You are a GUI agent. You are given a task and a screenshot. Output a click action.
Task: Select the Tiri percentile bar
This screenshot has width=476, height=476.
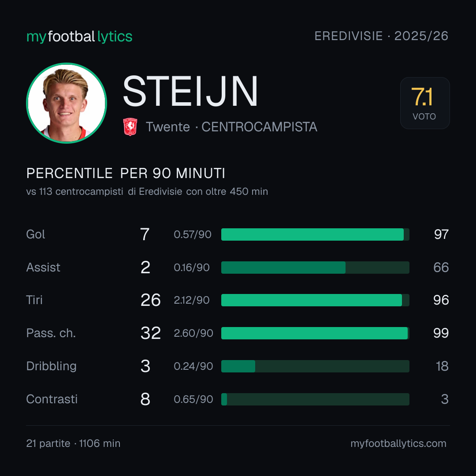point(315,300)
